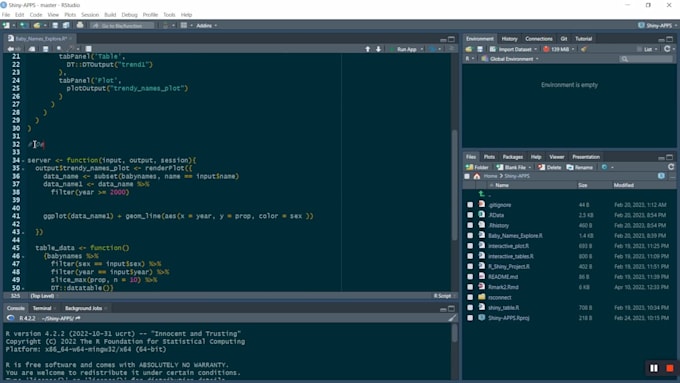Open the 139 MiB memory usage dropdown

pyautogui.click(x=559, y=49)
